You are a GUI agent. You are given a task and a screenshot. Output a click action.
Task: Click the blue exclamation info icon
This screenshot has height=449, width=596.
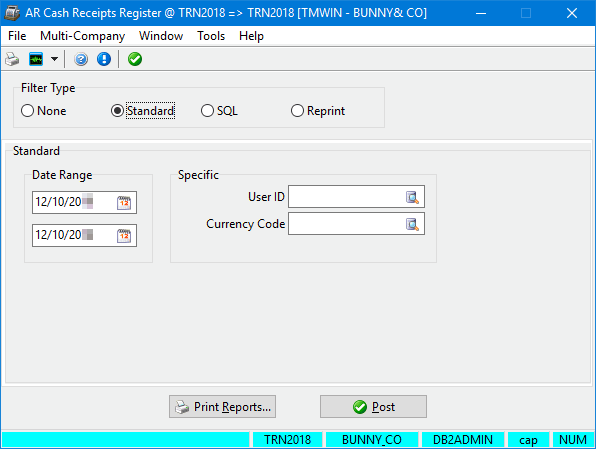(x=104, y=59)
